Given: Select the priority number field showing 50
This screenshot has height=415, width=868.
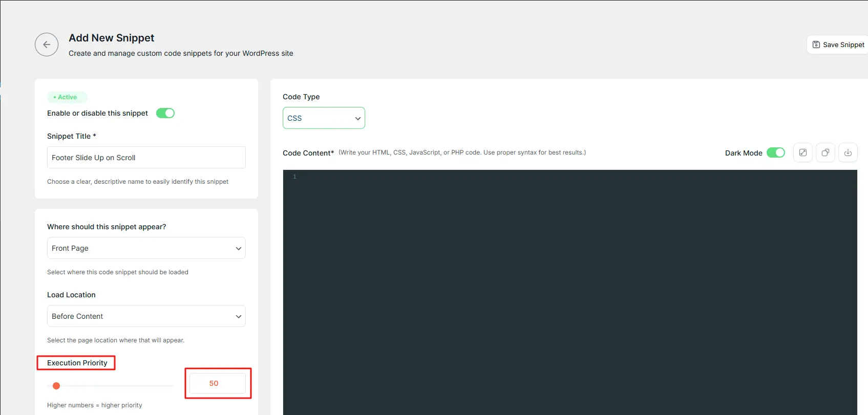Looking at the screenshot, I should (217, 383).
